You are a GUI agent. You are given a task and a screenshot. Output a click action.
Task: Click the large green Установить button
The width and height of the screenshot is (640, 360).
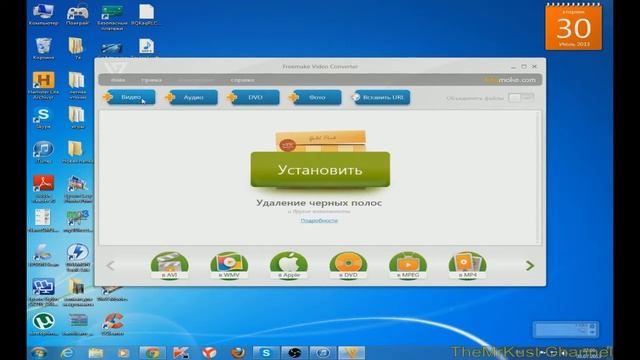(320, 170)
